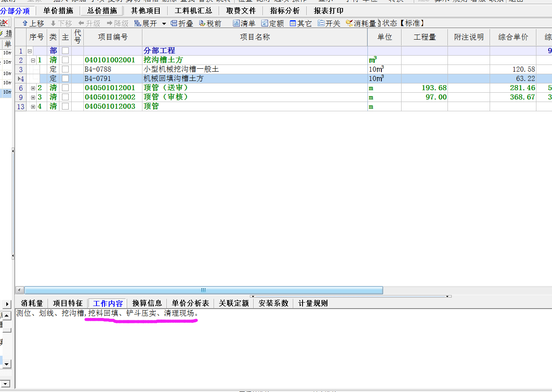Click the 综合单价 column header
This screenshot has height=392, width=552.
pos(513,37)
